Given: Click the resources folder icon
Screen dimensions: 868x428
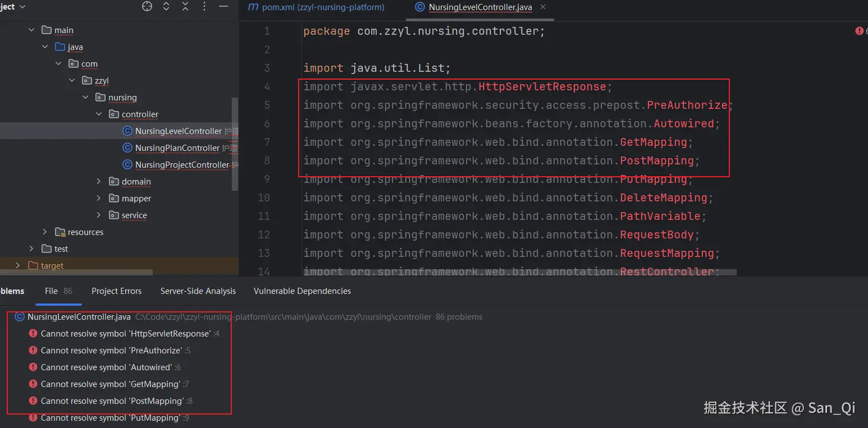Looking at the screenshot, I should (60, 232).
